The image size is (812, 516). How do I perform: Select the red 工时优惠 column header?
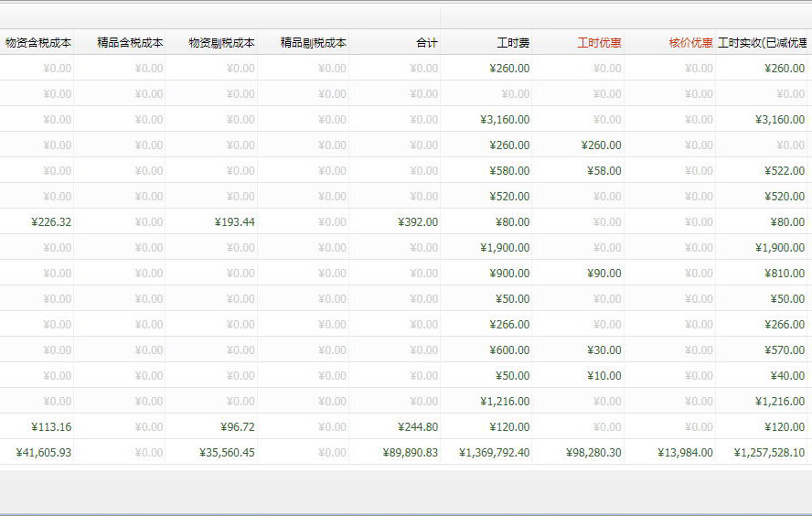[x=599, y=43]
